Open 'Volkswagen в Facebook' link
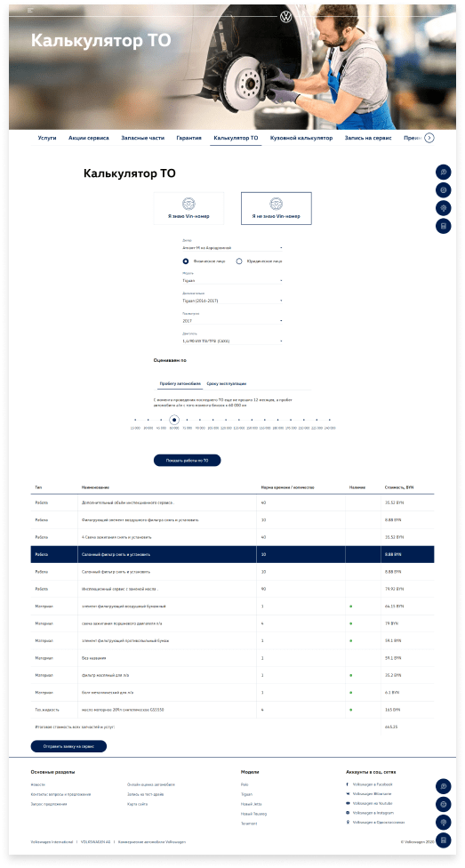 tap(373, 784)
